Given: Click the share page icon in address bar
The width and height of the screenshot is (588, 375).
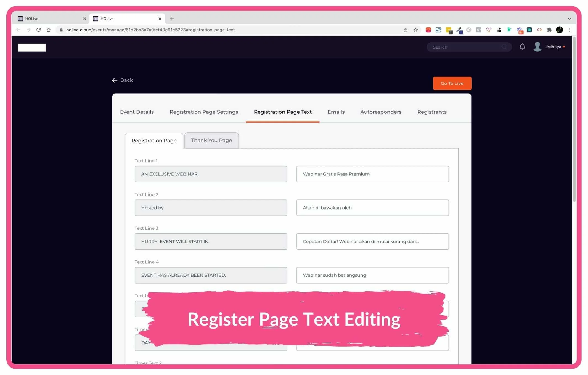Looking at the screenshot, I should click(405, 30).
